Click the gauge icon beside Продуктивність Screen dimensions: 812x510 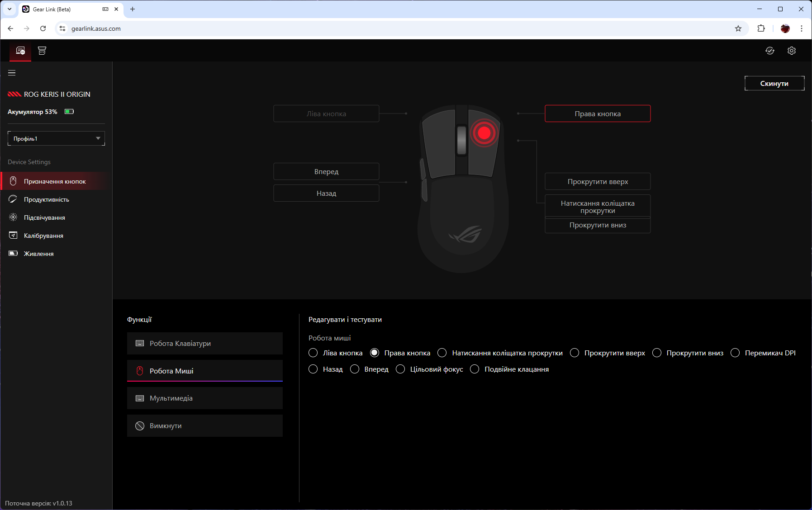click(13, 199)
